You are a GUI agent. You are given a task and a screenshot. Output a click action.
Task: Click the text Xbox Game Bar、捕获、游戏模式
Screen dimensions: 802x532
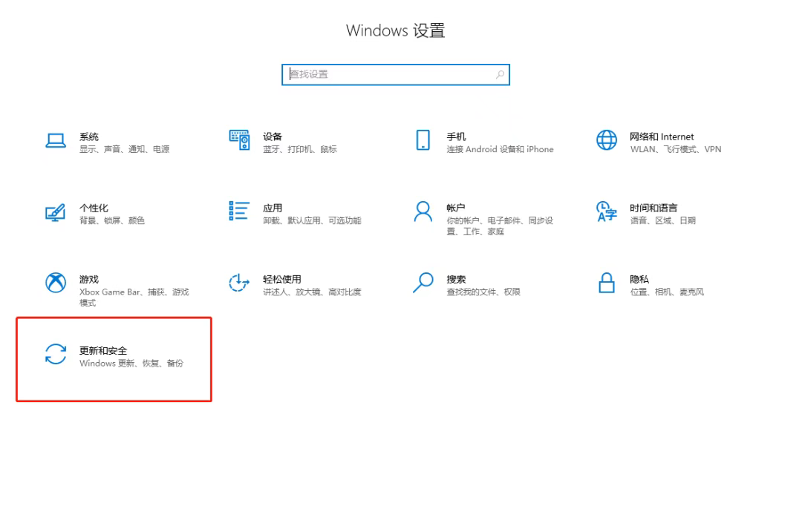click(x=134, y=298)
